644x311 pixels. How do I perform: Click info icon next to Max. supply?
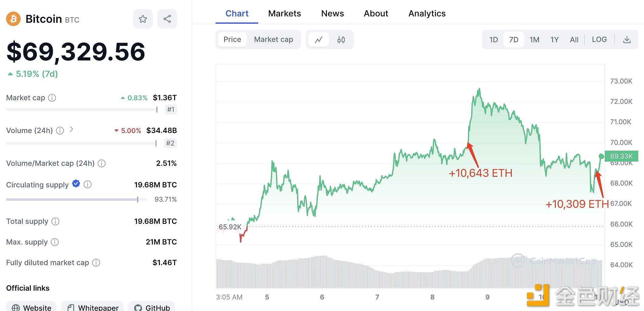[55, 242]
